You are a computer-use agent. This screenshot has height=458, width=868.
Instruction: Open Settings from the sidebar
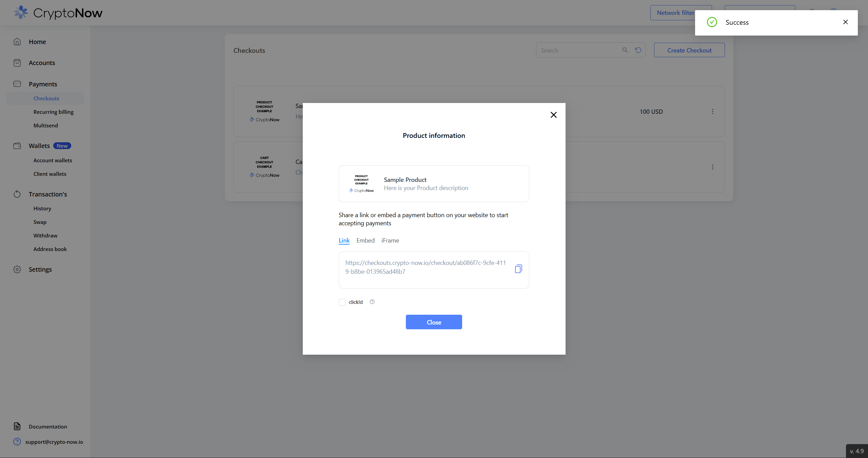[x=40, y=269]
